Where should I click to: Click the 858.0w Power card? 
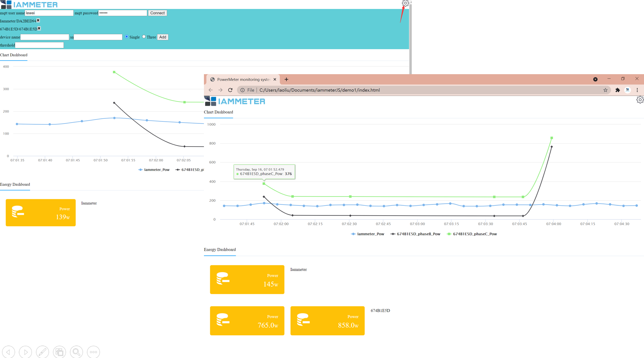(327, 321)
